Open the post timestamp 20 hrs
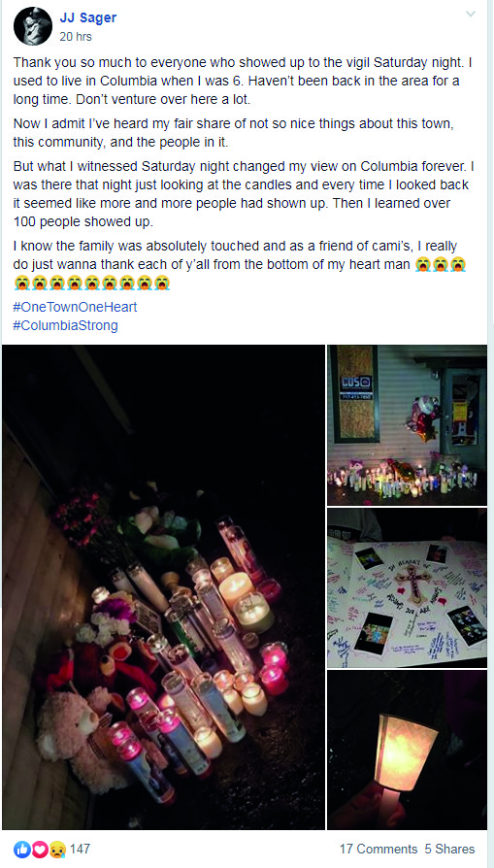 [76, 37]
